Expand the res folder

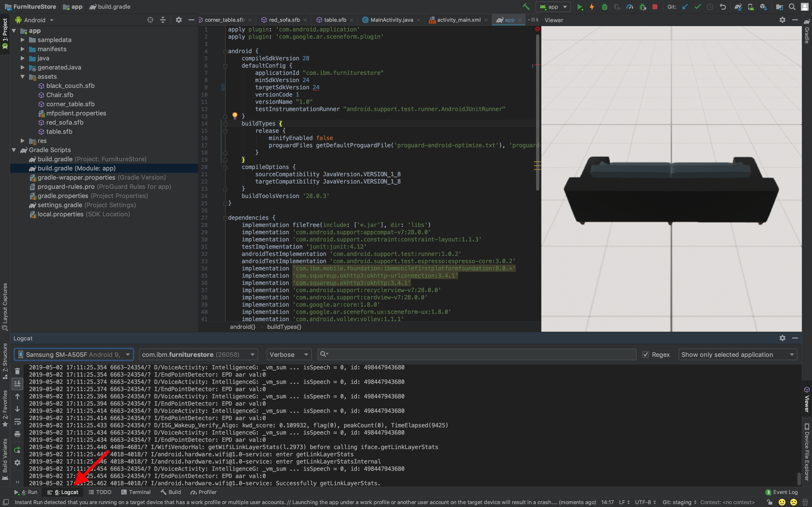22,141
